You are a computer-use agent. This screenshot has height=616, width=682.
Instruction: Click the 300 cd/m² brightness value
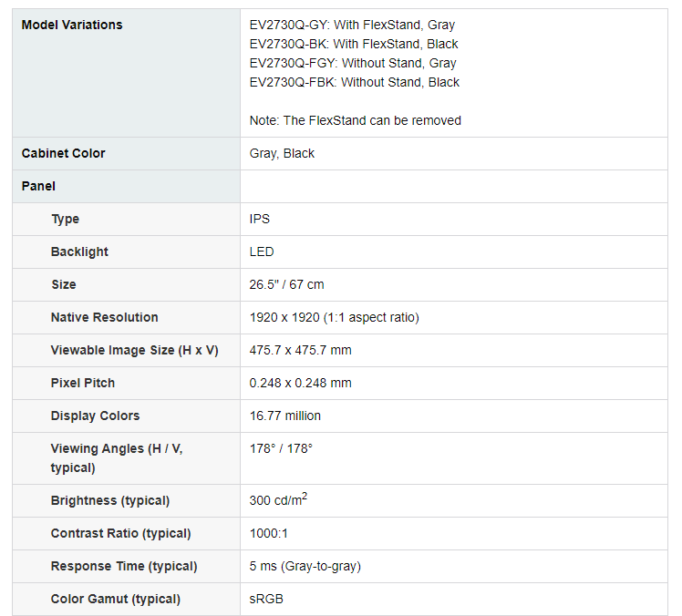click(278, 500)
